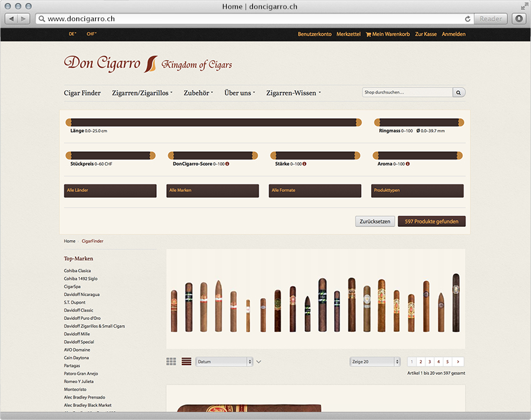Click the info icon beside DonCigarro-Score
Screen dimensions: 531x420
(x=227, y=164)
